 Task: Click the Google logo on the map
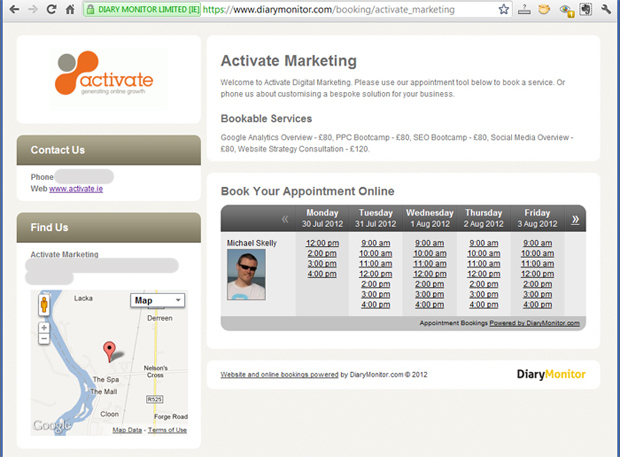coord(52,425)
